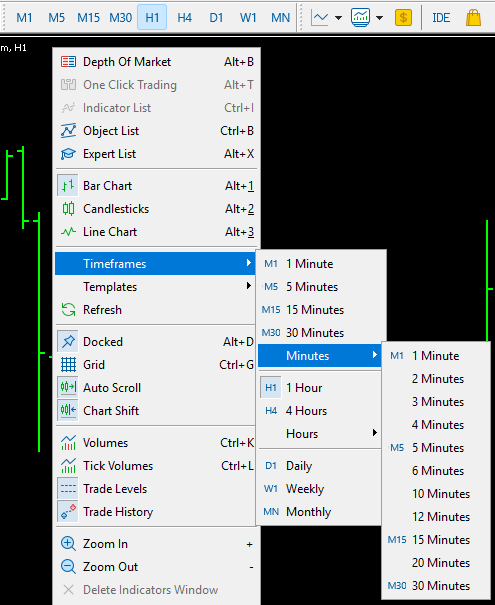Viewport: 495px width, 605px height.
Task: Pick 6 Minutes timeframe
Action: [436, 471]
